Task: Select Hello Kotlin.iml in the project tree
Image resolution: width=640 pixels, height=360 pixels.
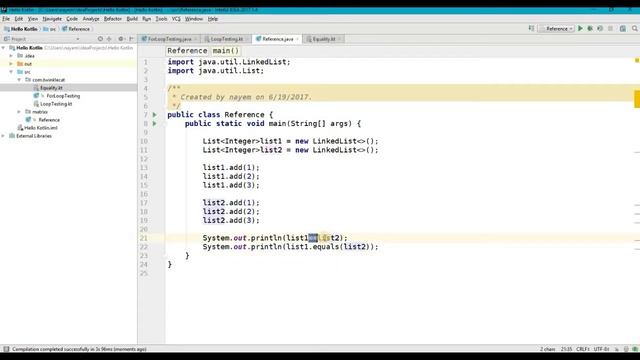Action: [40, 128]
